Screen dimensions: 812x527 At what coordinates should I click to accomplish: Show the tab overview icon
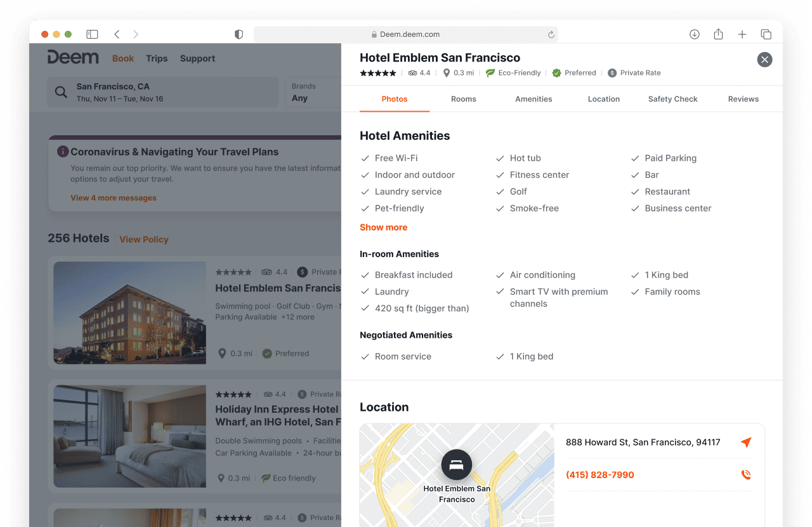pyautogui.click(x=766, y=34)
